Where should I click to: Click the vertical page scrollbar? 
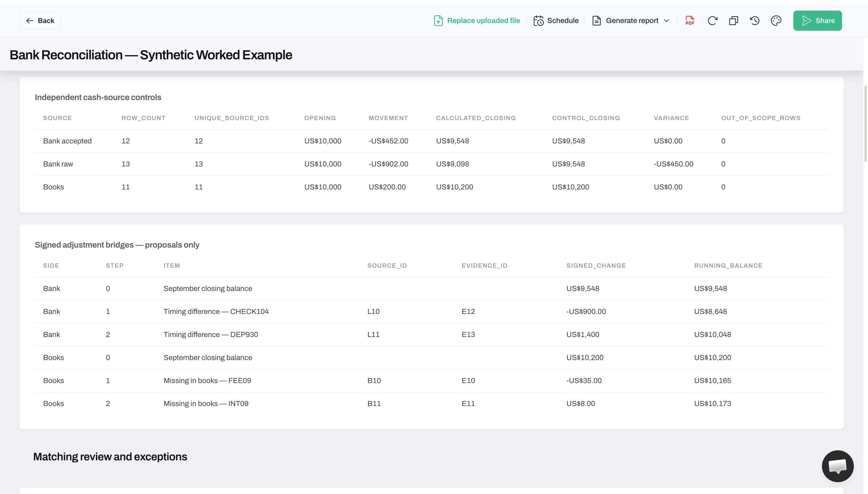pyautogui.click(x=865, y=124)
